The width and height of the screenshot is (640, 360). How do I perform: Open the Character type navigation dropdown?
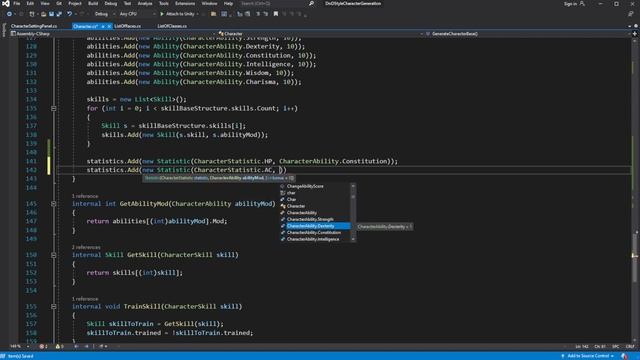coord(321,34)
